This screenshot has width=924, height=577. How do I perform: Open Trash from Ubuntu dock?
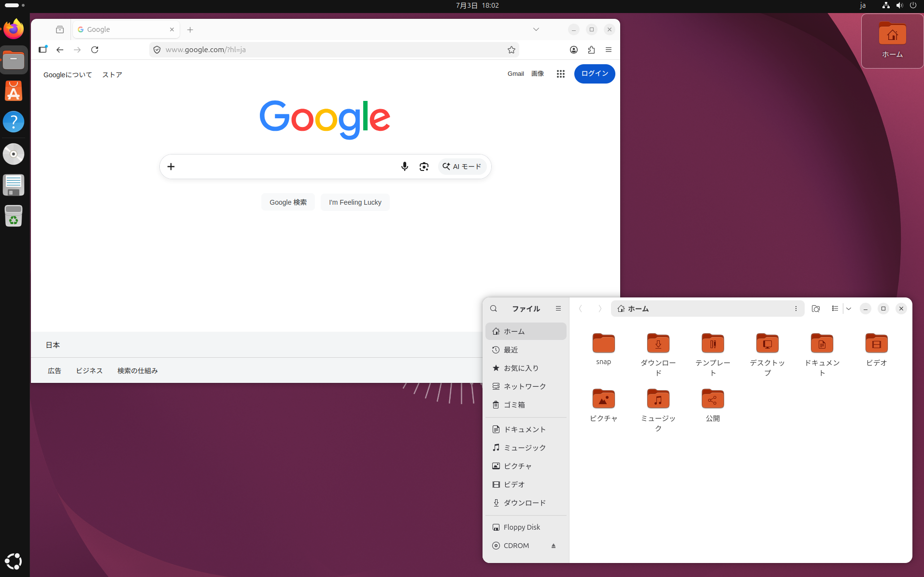(14, 216)
